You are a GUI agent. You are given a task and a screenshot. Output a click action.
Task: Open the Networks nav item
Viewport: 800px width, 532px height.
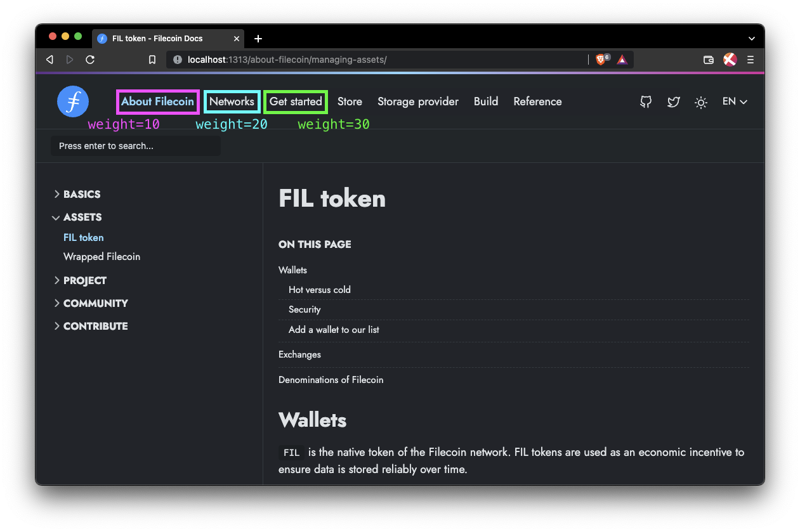coord(232,101)
